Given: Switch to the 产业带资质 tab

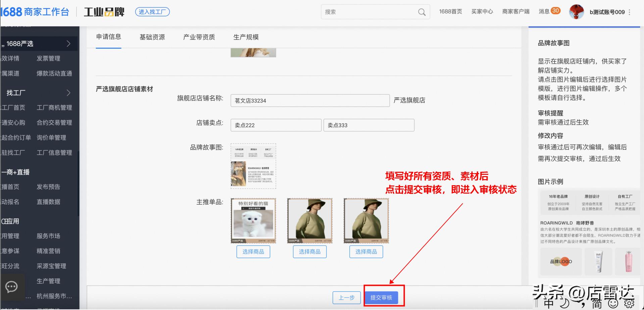Looking at the screenshot, I should coord(198,37).
